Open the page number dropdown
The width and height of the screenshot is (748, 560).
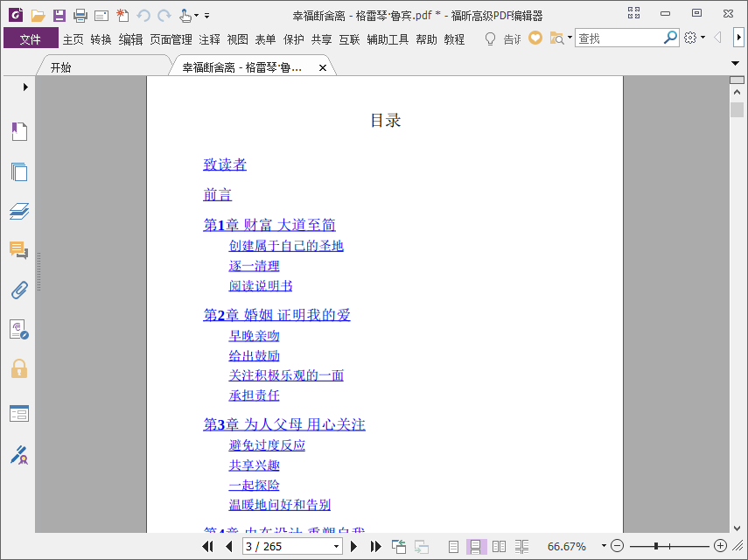click(336, 546)
